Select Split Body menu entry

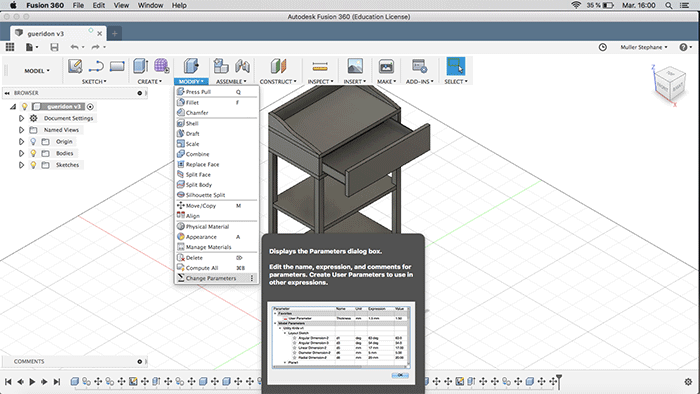(x=216, y=185)
